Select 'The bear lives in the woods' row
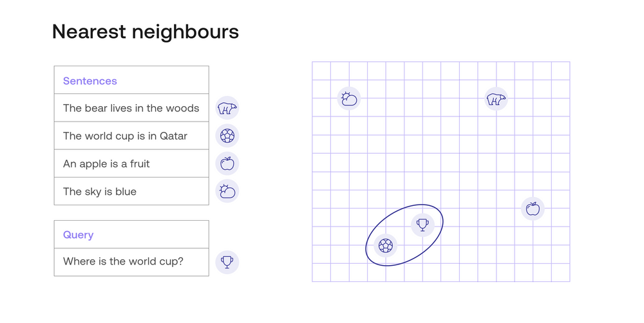This screenshot has height=323, width=644. (x=131, y=108)
